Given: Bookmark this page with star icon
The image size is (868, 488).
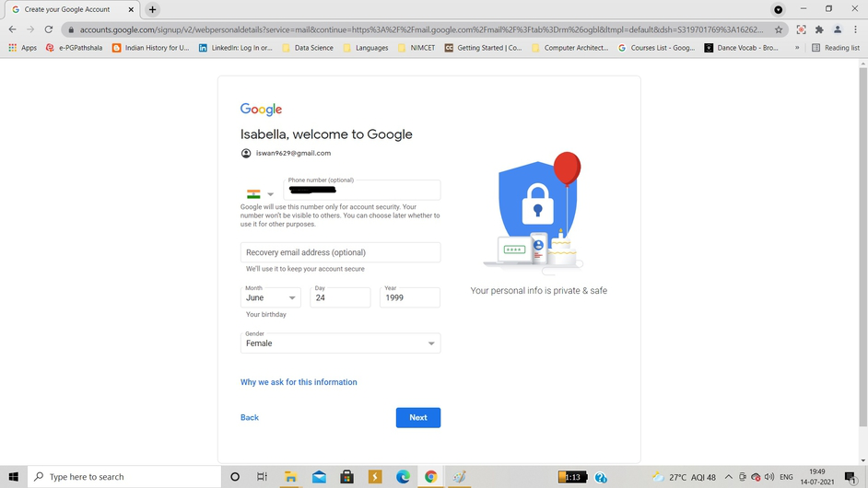Looking at the screenshot, I should click(779, 29).
